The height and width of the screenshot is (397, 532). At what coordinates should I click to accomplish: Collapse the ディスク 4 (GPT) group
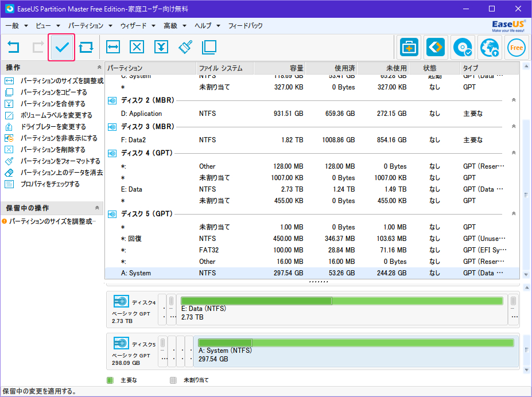point(514,153)
